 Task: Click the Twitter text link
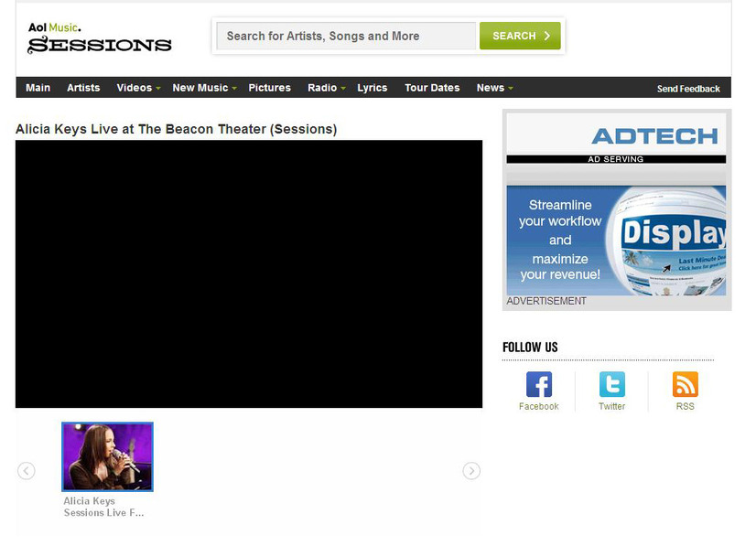[611, 406]
